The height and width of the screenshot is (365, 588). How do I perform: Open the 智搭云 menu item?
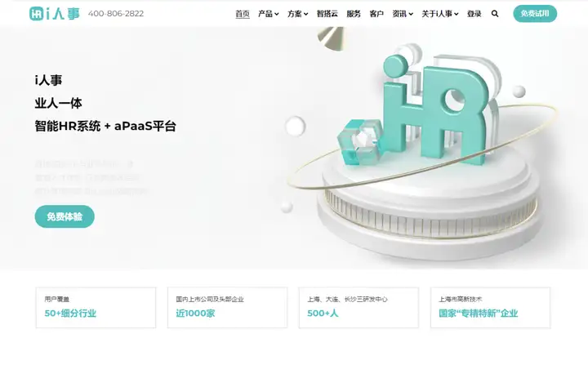tap(327, 14)
